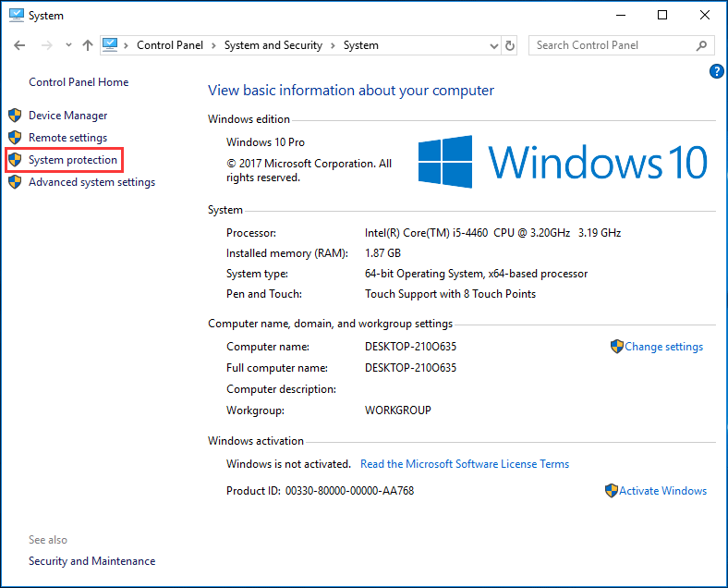Click the 1.87 GB installed memory value
Viewport: 728px width, 588px height.
[382, 253]
